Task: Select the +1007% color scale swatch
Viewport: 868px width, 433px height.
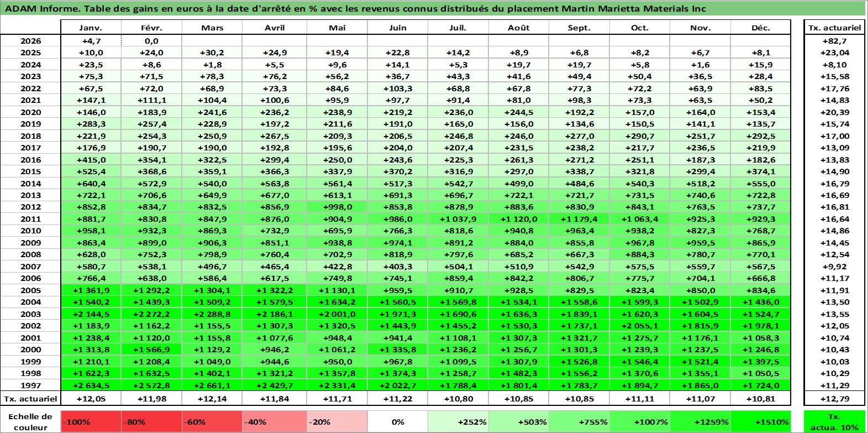Action: [640, 421]
